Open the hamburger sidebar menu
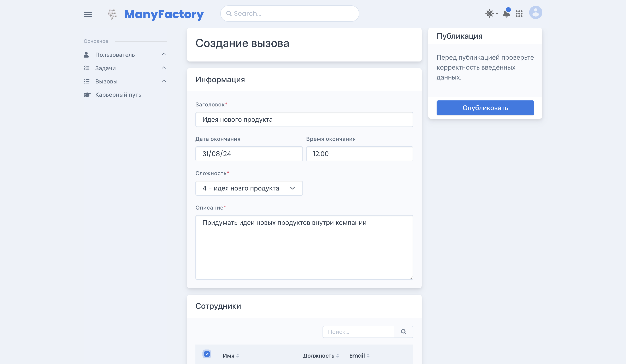This screenshot has height=364, width=626. click(x=88, y=14)
